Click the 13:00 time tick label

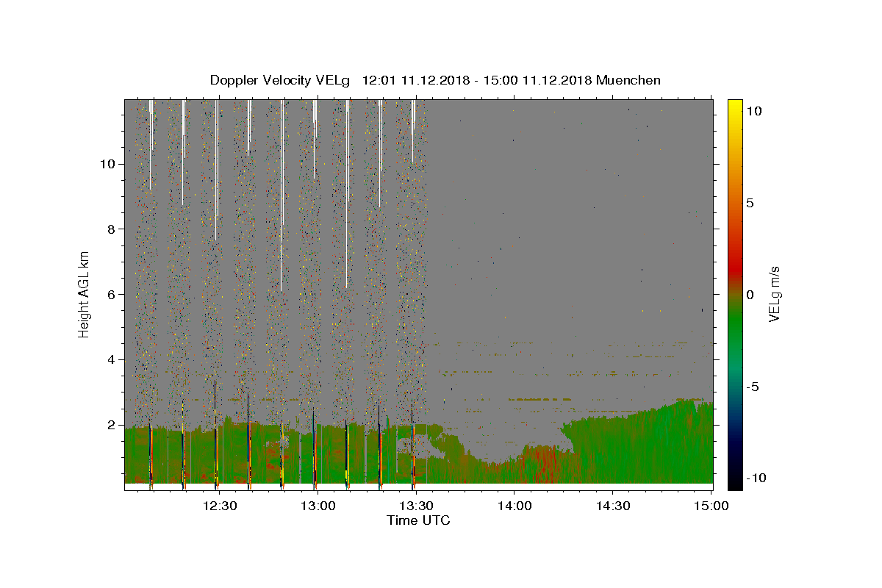click(318, 506)
